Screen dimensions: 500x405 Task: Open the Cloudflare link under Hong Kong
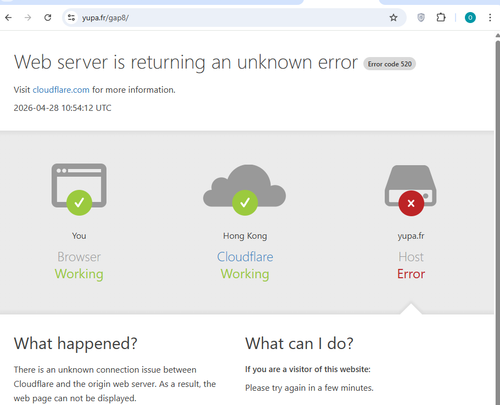click(x=245, y=257)
